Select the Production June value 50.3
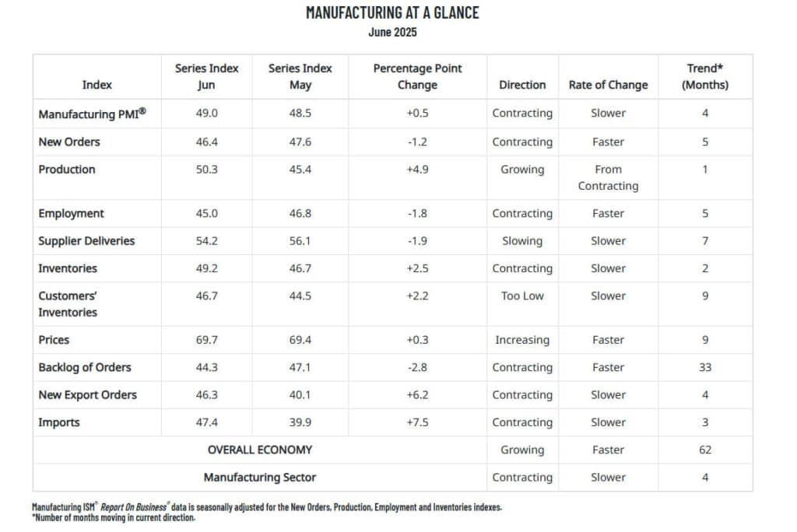Screen dimensions: 797x532 [206, 170]
